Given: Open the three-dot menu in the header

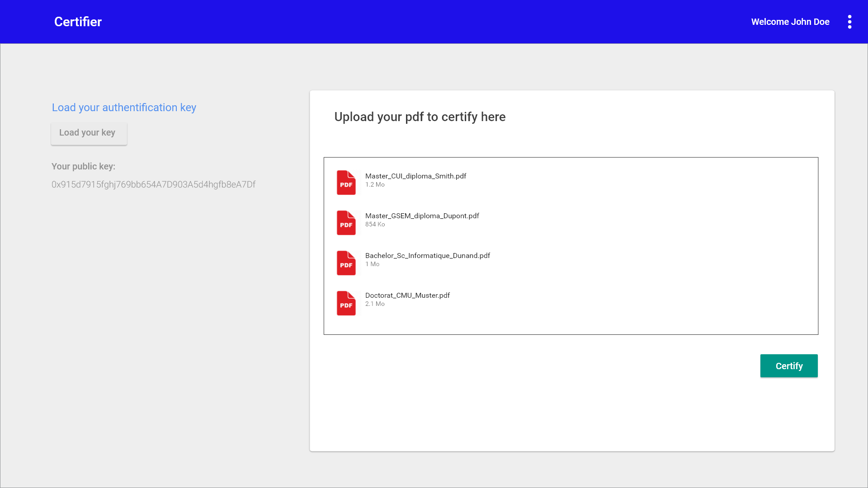Looking at the screenshot, I should click(849, 22).
